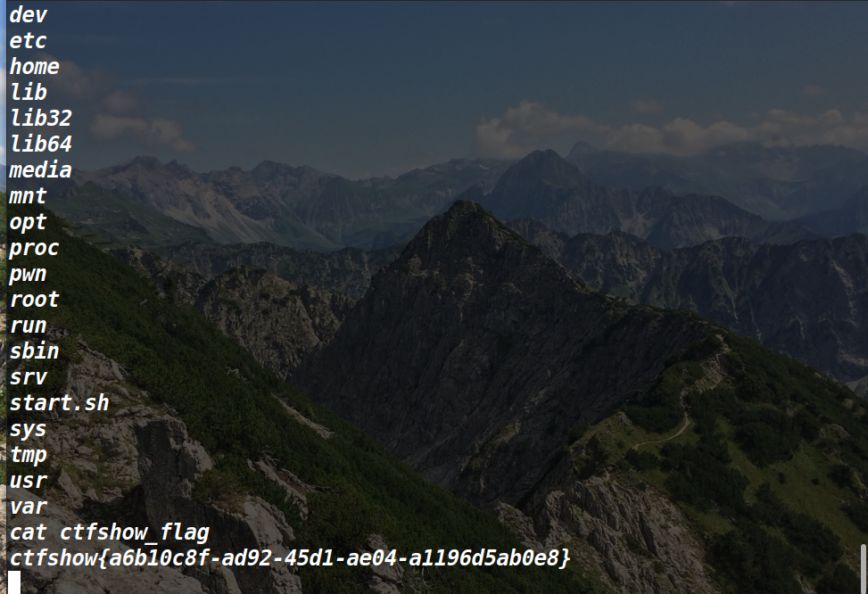Click the 'mnt' directory entry
Image resolution: width=868 pixels, height=594 pixels.
coord(28,196)
